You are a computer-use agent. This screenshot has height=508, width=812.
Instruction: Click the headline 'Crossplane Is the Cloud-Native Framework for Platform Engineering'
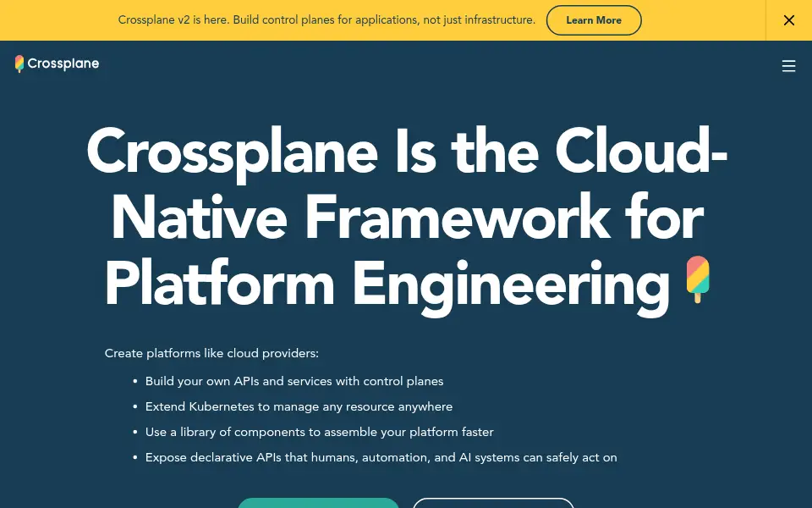pyautogui.click(x=407, y=220)
